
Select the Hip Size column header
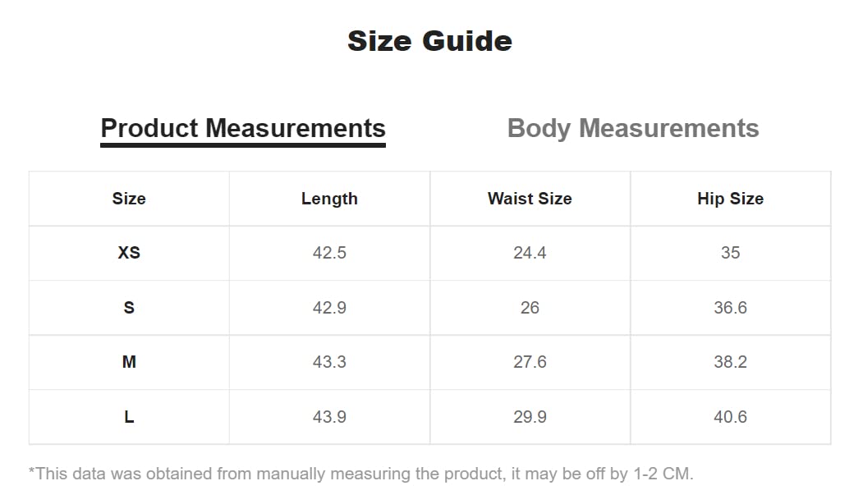tap(730, 199)
